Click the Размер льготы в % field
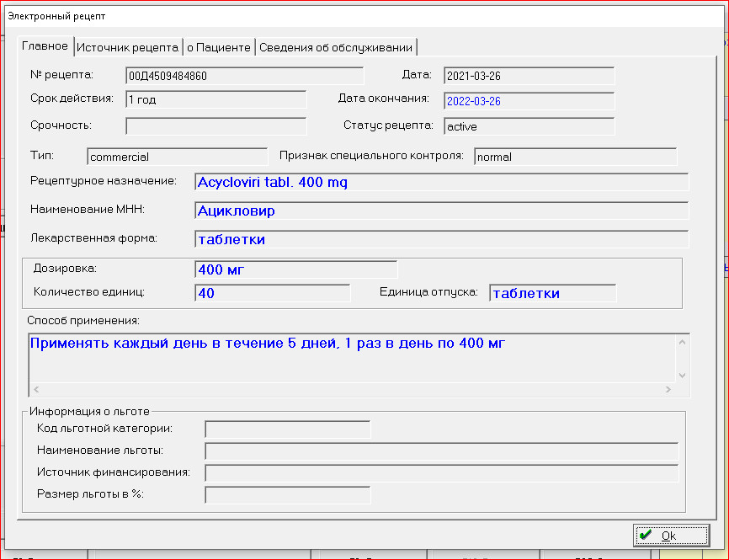This screenshot has height=560, width=729. click(288, 495)
